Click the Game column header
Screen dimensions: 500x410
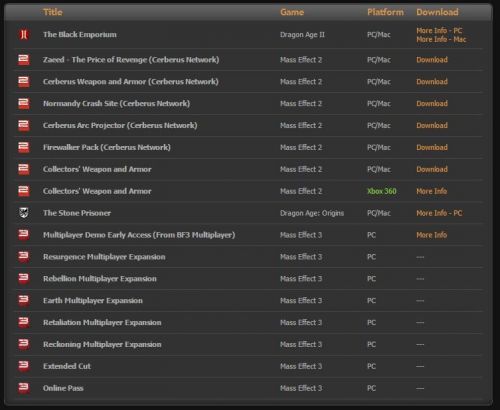[x=292, y=12]
